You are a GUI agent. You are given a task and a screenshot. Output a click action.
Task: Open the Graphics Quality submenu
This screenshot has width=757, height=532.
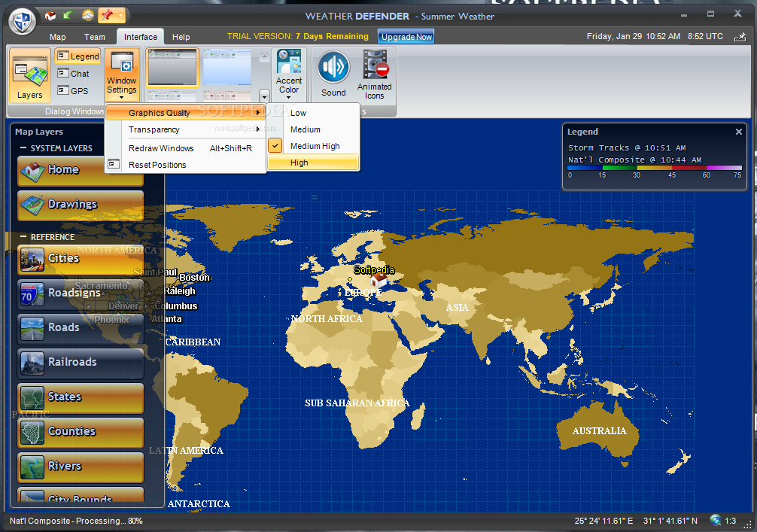pos(185,112)
